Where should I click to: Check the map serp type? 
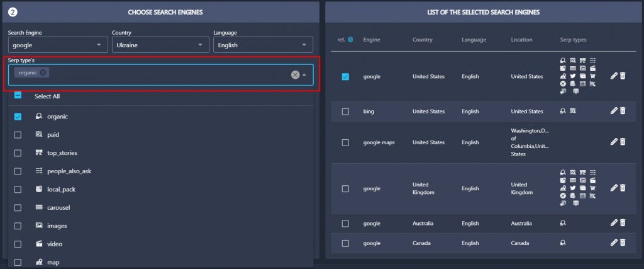[x=18, y=262]
